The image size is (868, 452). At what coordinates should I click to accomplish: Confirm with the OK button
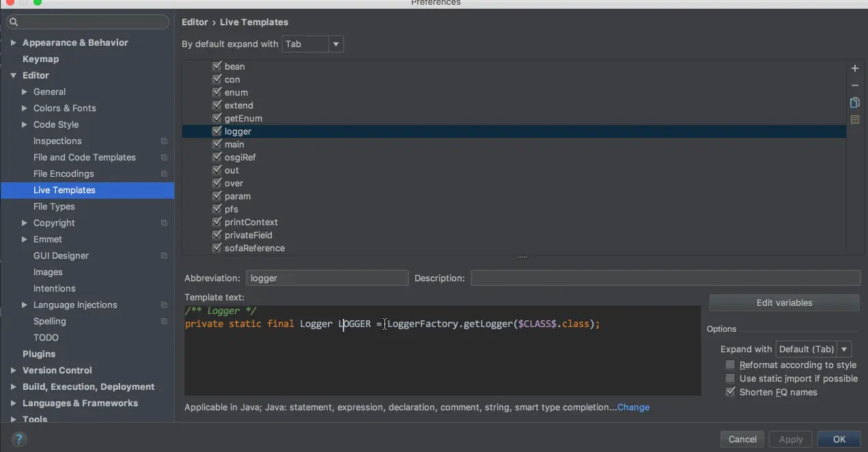point(839,439)
